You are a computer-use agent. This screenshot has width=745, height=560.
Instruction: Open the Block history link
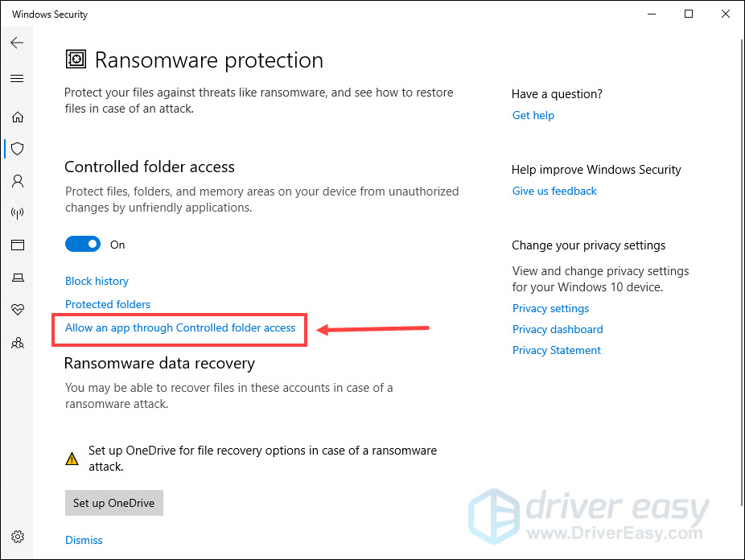coord(97,281)
